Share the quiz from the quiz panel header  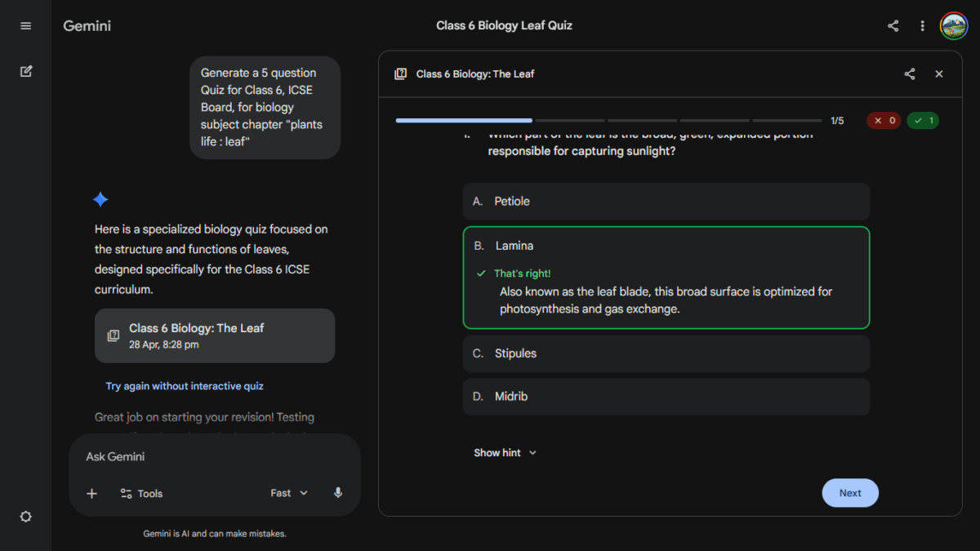910,73
